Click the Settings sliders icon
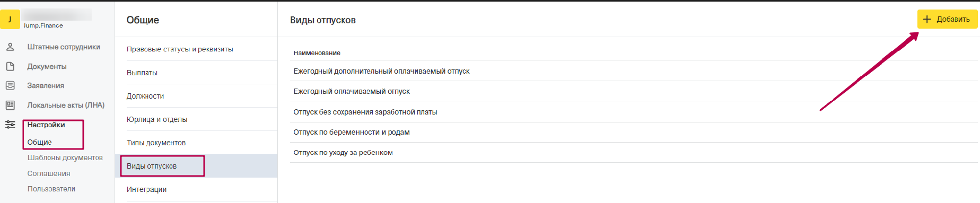 click(x=10, y=125)
